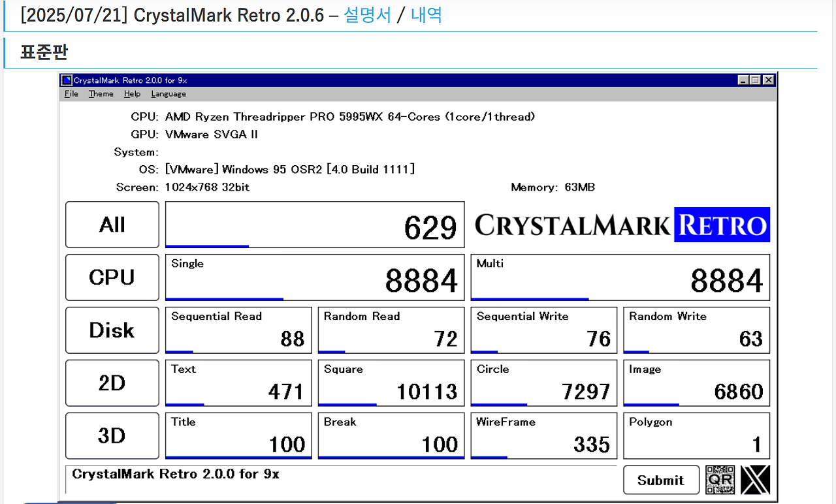The height and width of the screenshot is (504, 836).
Task: Click the CrystalMark Retro logo banner
Action: click(x=622, y=225)
